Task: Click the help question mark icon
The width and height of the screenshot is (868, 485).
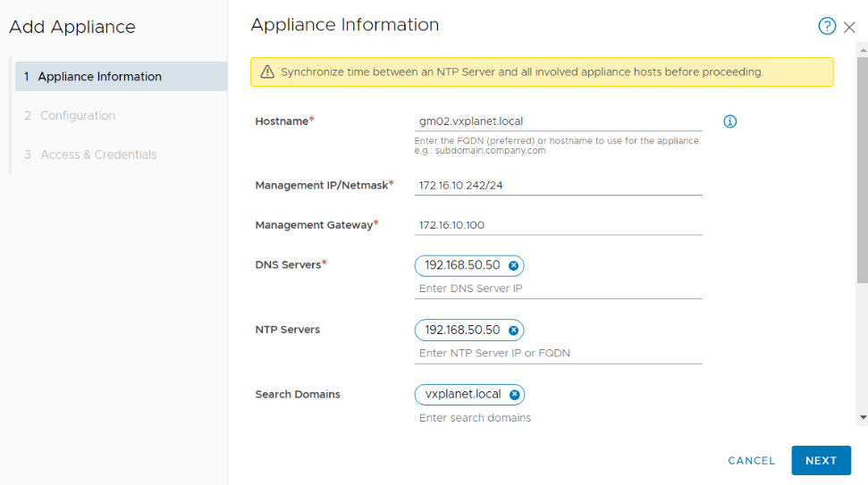Action: [x=827, y=27]
